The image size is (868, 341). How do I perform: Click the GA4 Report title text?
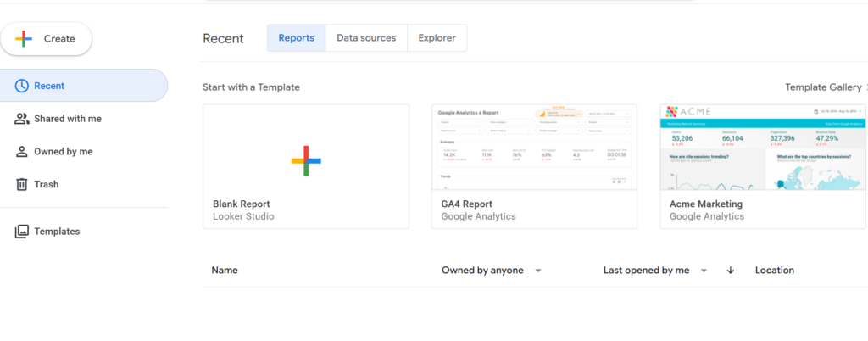click(467, 204)
